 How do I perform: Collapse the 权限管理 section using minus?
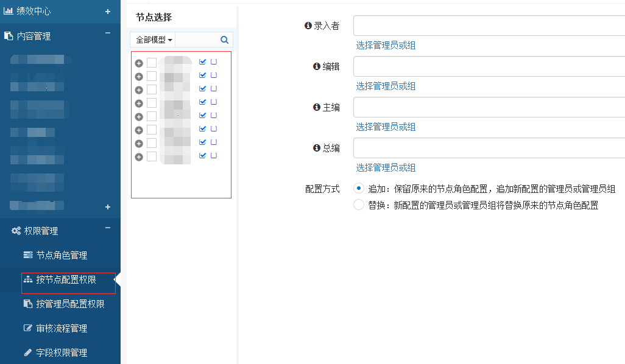click(108, 228)
